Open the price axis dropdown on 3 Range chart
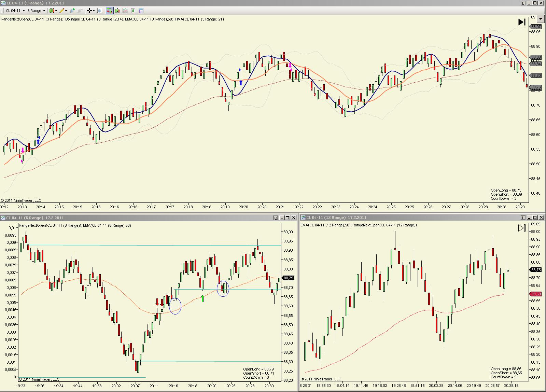546x392 pixels. point(540,19)
